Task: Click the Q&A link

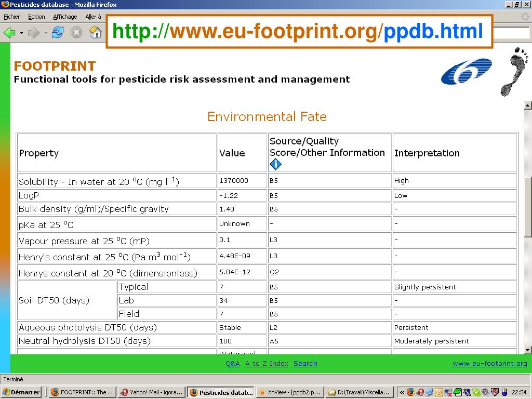Action: (232, 363)
